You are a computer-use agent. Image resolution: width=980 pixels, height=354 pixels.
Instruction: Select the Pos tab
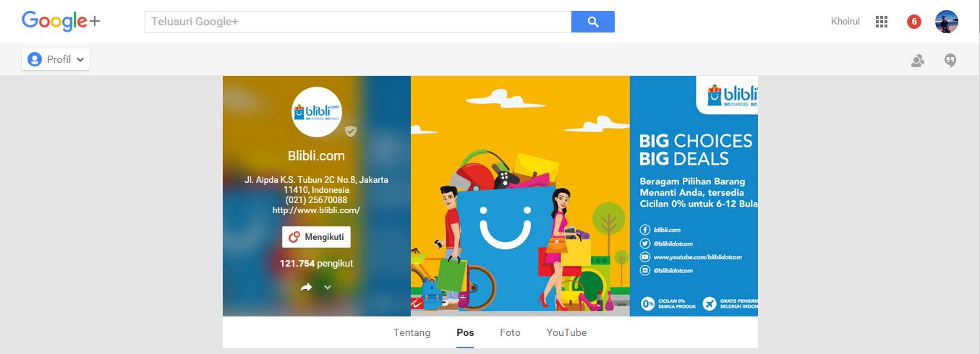pos(465,333)
